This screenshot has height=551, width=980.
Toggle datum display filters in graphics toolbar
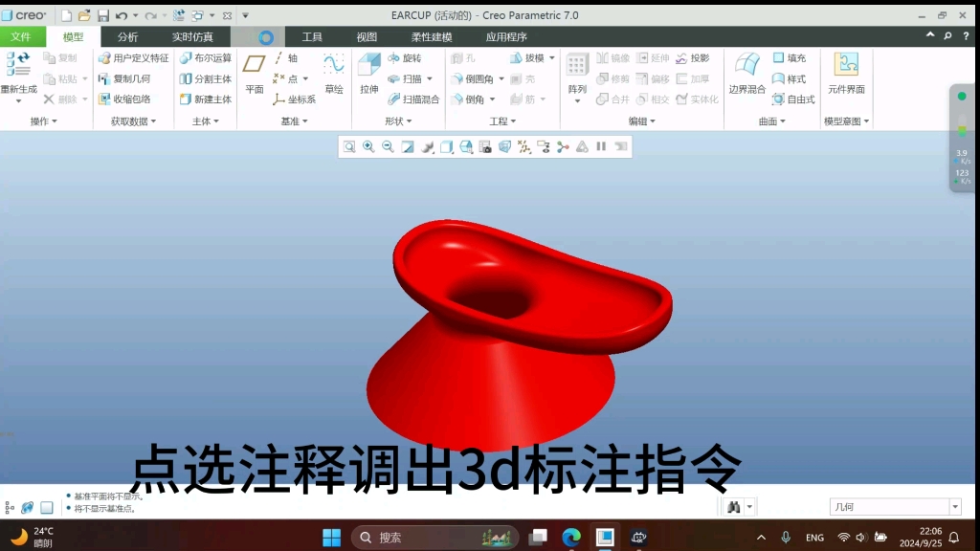point(523,146)
